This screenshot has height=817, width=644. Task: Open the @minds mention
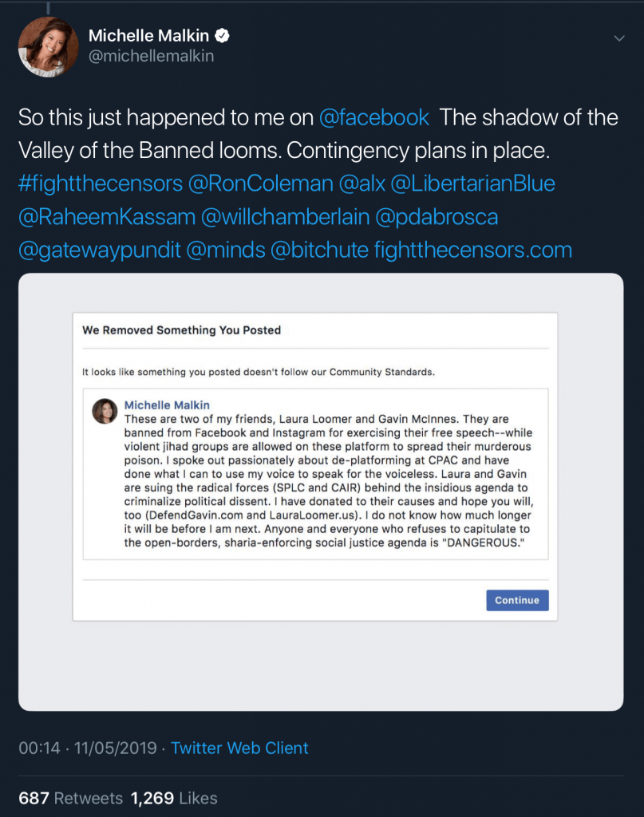[x=226, y=250]
